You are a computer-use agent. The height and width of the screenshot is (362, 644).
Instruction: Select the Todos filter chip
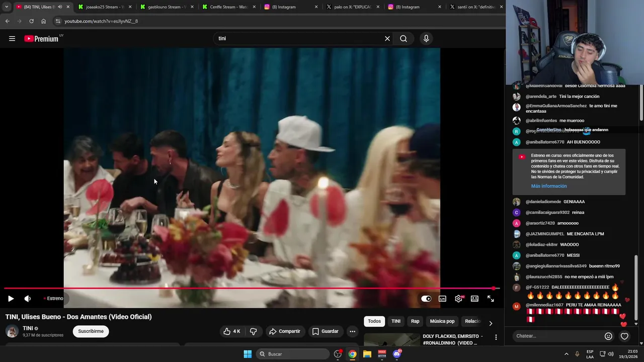pos(374,321)
